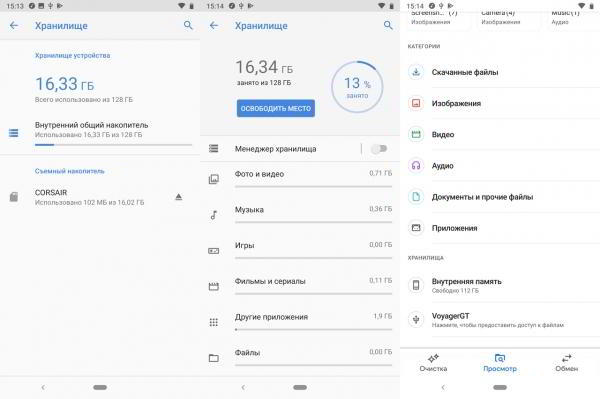The height and width of the screenshot is (399, 600).
Task: Click the CORSAIR SD card icon
Action: [14, 197]
